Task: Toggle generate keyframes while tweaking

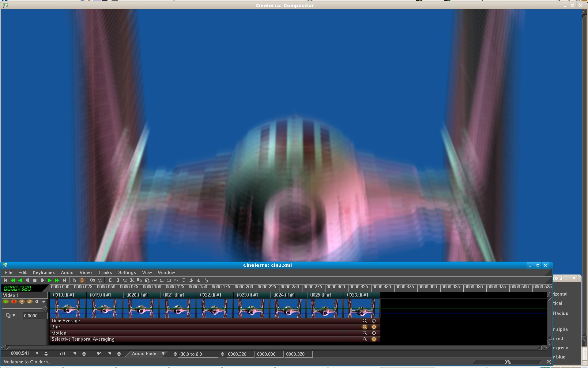Action: (x=92, y=280)
